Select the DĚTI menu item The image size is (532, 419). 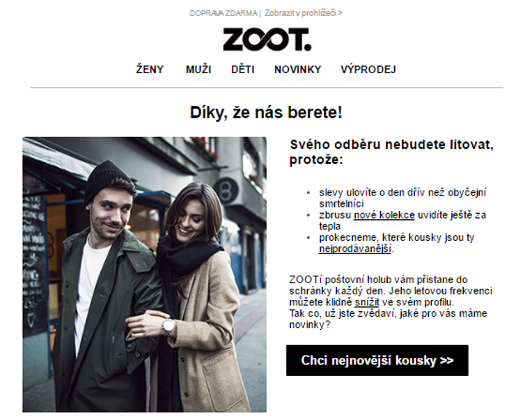coord(242,70)
